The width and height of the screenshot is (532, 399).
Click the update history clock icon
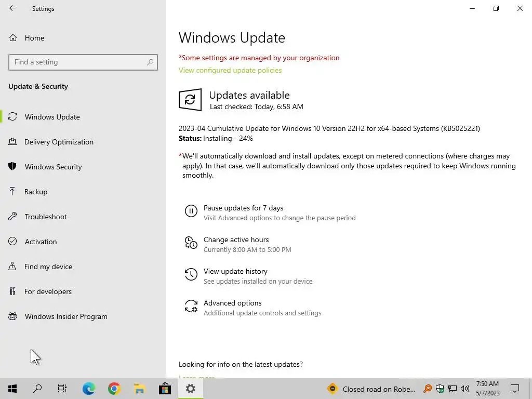coord(191,274)
